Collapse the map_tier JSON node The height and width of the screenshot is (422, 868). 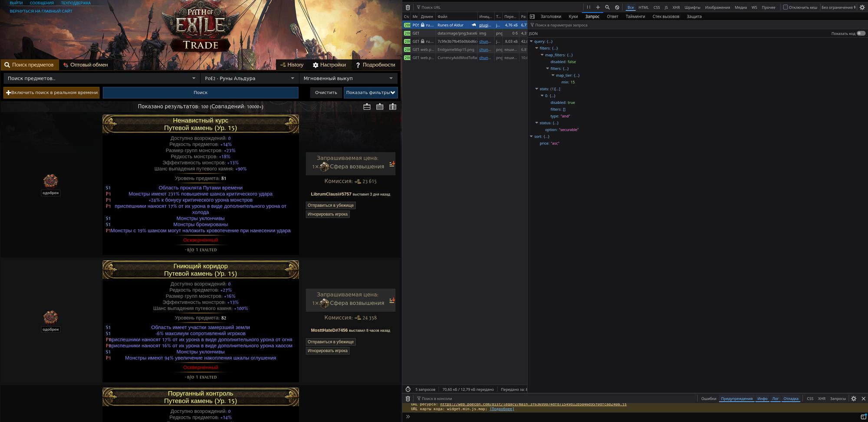553,76
